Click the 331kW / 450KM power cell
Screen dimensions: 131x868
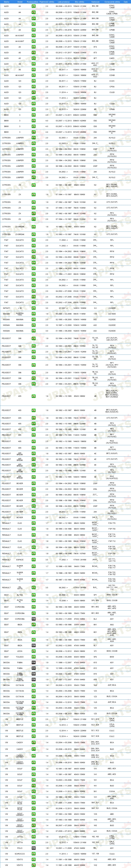(80, 132)
